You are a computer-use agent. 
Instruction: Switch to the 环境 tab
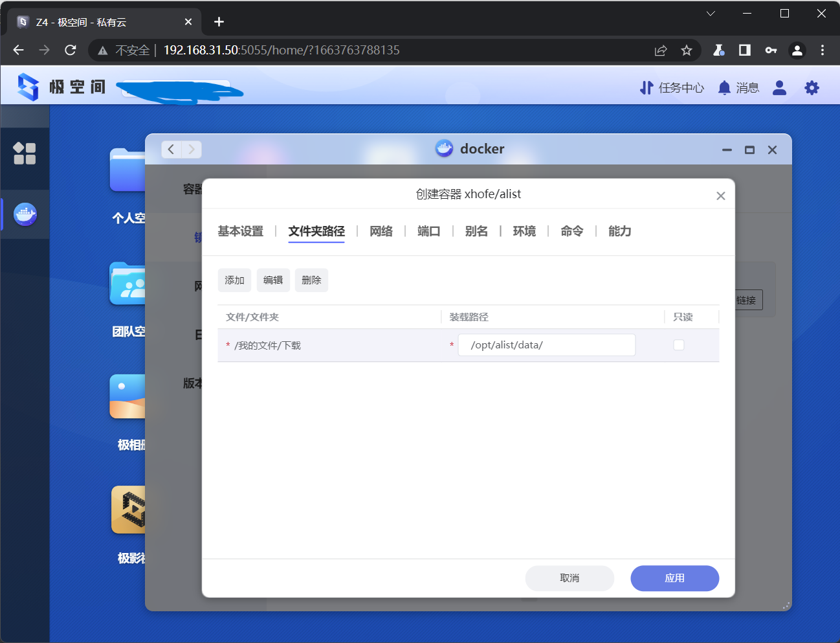[524, 231]
